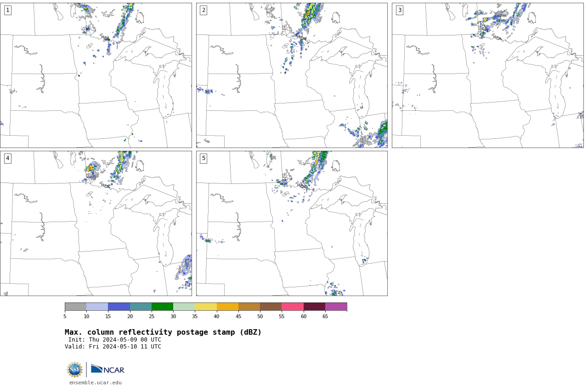Click the dark green 25-30 dBZ swatch

click(162, 307)
